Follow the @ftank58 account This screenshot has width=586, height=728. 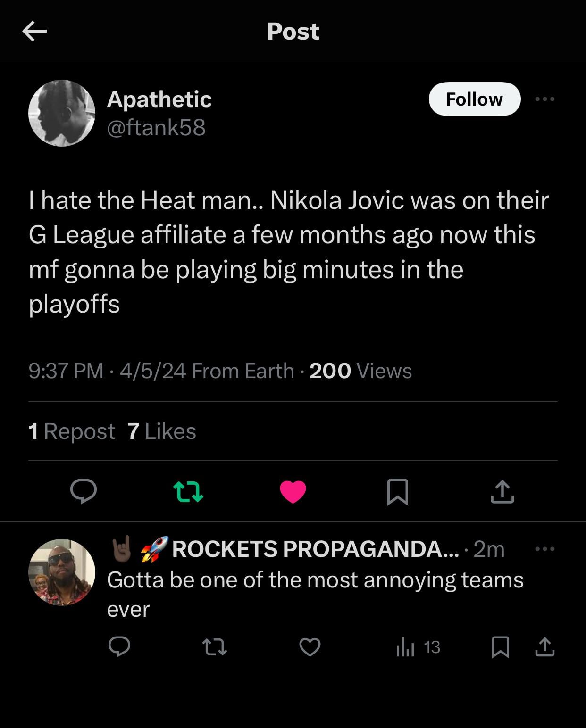tap(474, 99)
